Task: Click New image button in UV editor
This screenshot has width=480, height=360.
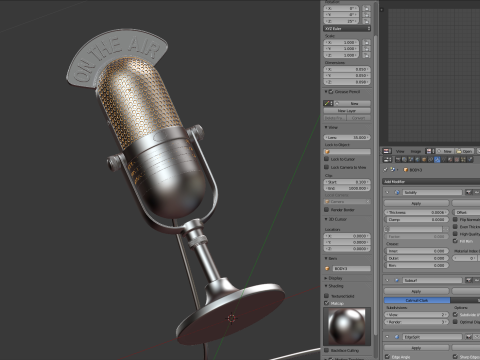Action: [x=444, y=151]
